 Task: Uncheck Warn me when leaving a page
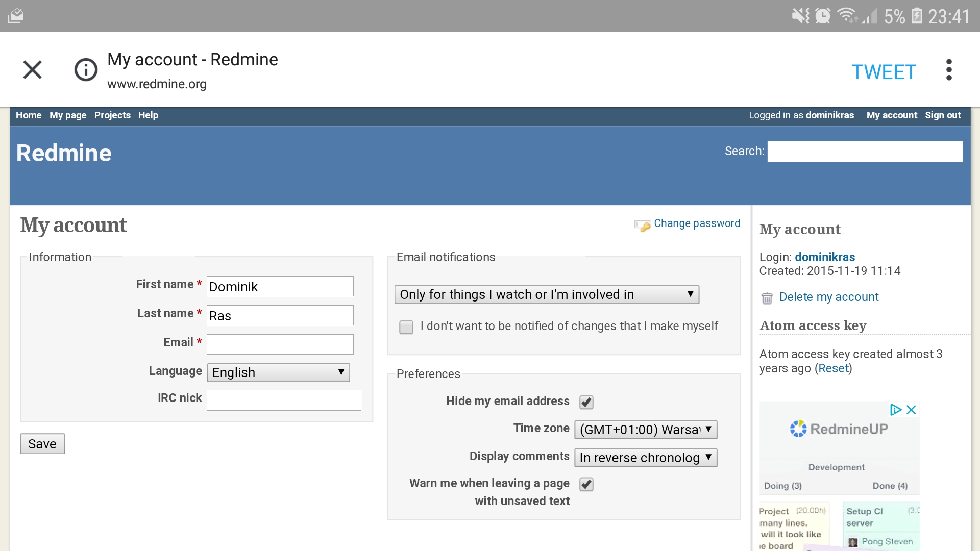(x=586, y=484)
